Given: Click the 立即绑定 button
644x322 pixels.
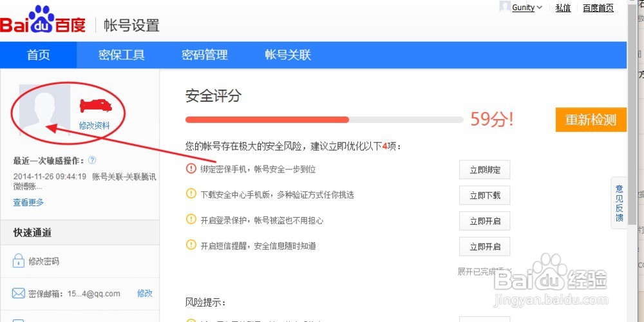Looking at the screenshot, I should click(484, 169).
